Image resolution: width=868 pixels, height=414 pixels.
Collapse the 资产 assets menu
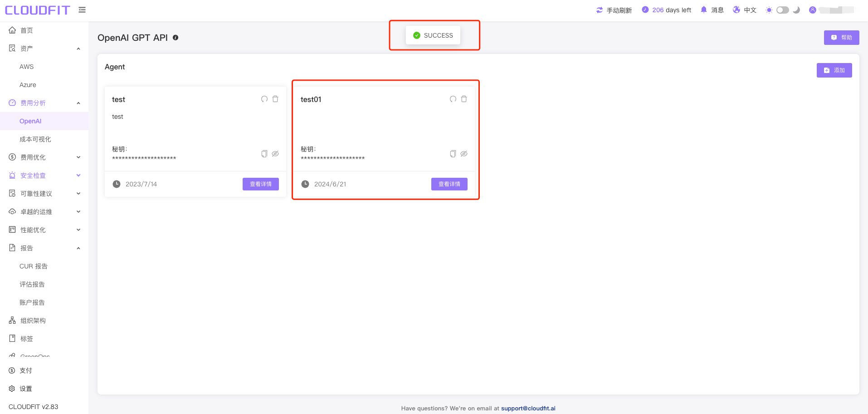point(44,49)
